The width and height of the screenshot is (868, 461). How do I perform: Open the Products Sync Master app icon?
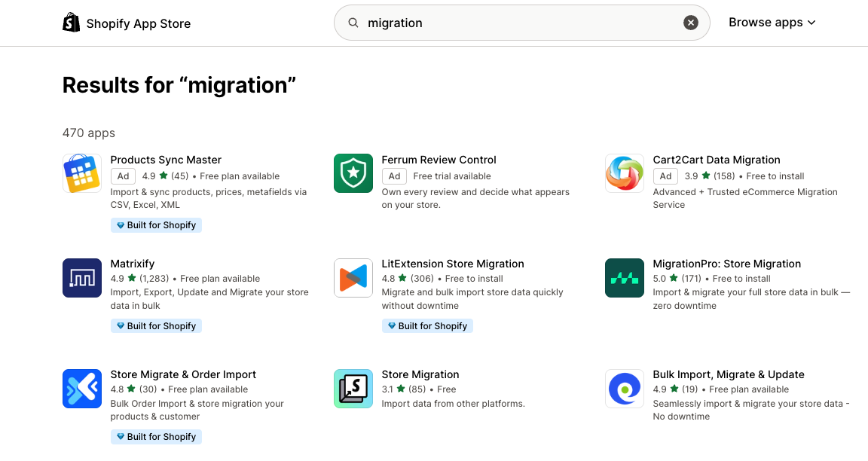click(x=82, y=173)
